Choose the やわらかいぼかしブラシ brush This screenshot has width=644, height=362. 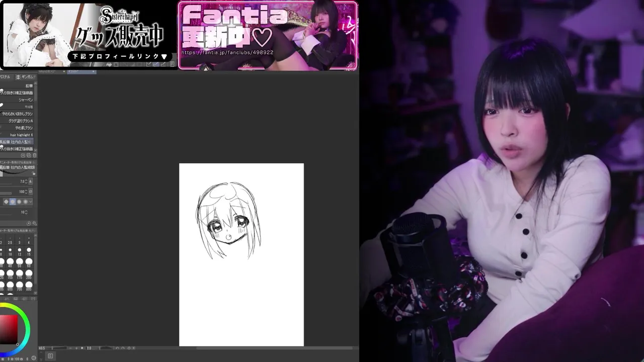point(18,114)
